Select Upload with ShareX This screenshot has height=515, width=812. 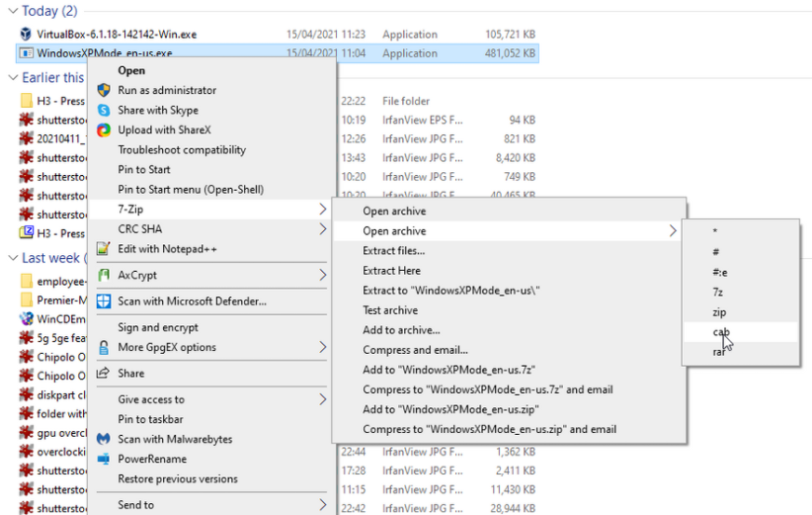coord(164,130)
